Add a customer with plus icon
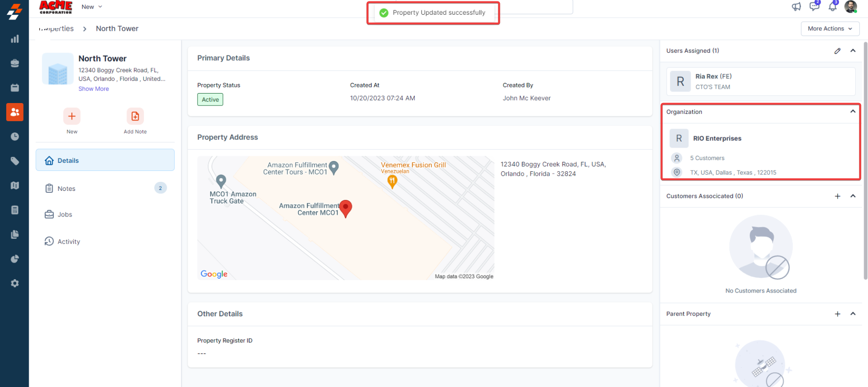The width and height of the screenshot is (868, 387). [x=838, y=196]
